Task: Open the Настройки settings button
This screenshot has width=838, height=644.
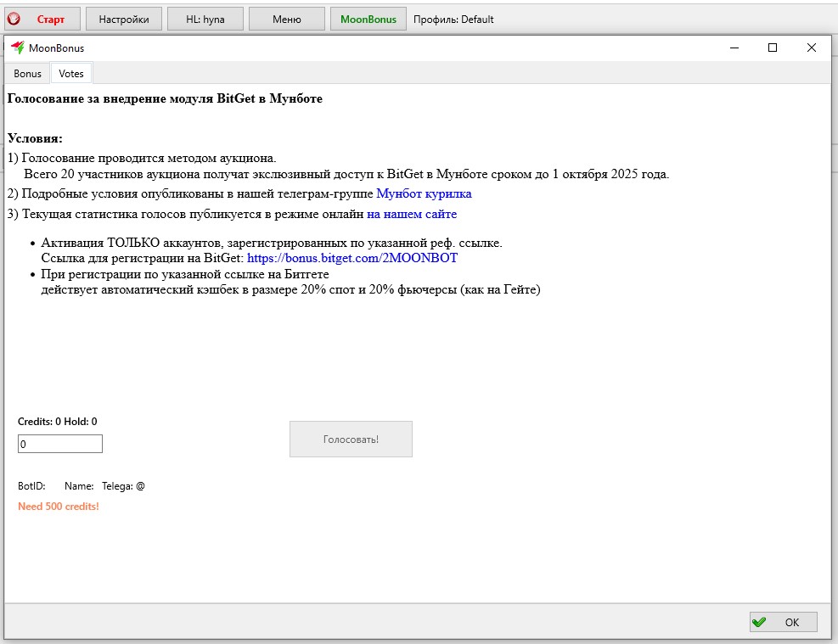Action: (123, 19)
